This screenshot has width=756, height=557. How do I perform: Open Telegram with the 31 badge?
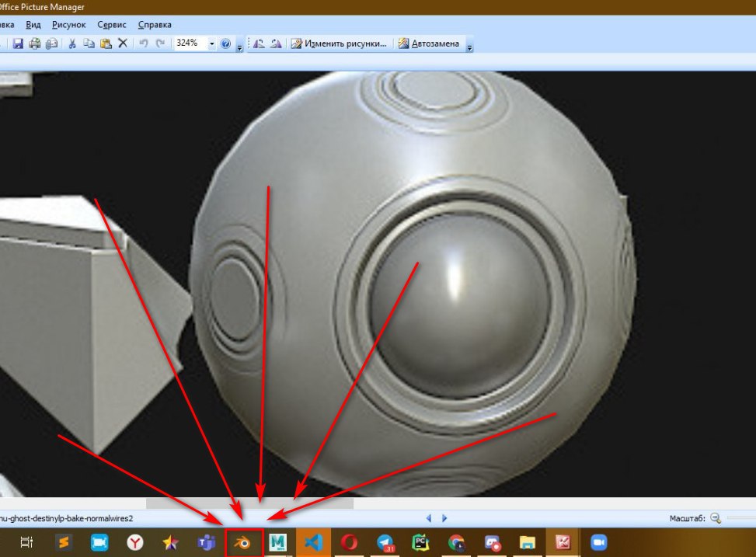point(385,542)
